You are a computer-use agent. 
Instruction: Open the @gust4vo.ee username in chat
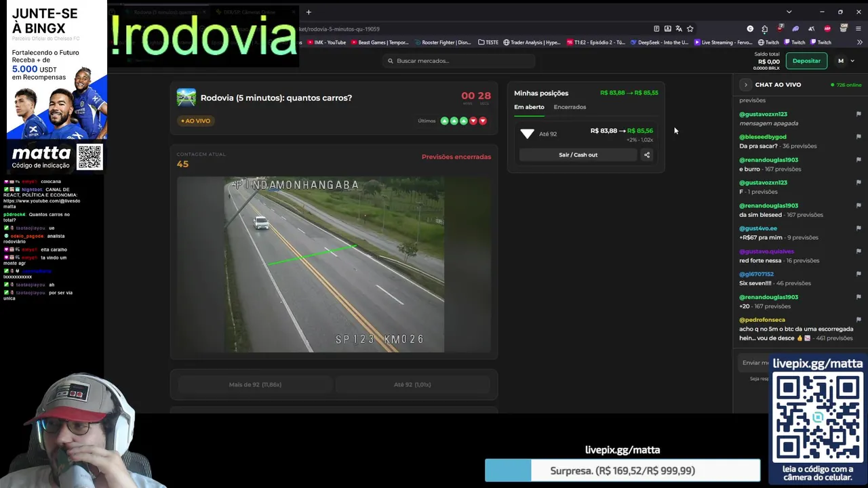(758, 228)
